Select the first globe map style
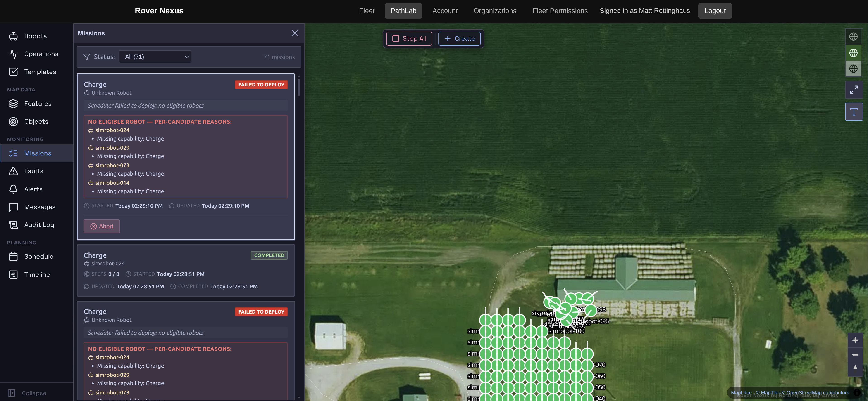The height and width of the screenshot is (401, 868). (x=854, y=36)
